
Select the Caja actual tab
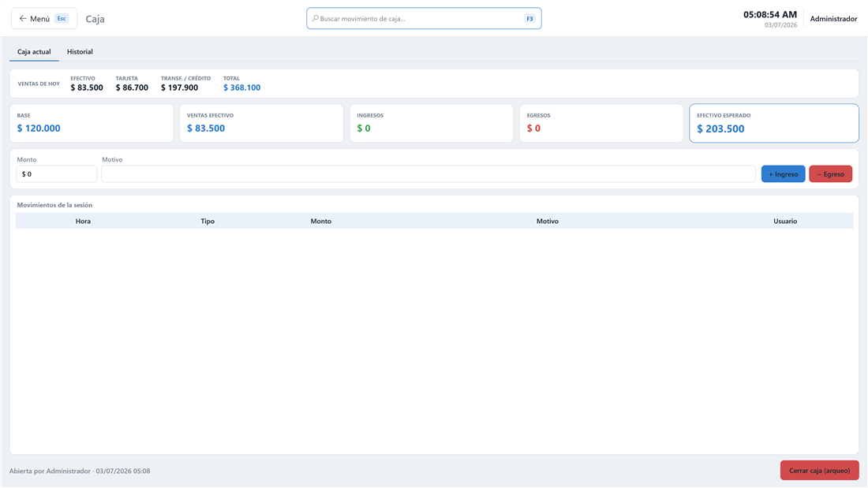click(x=34, y=52)
